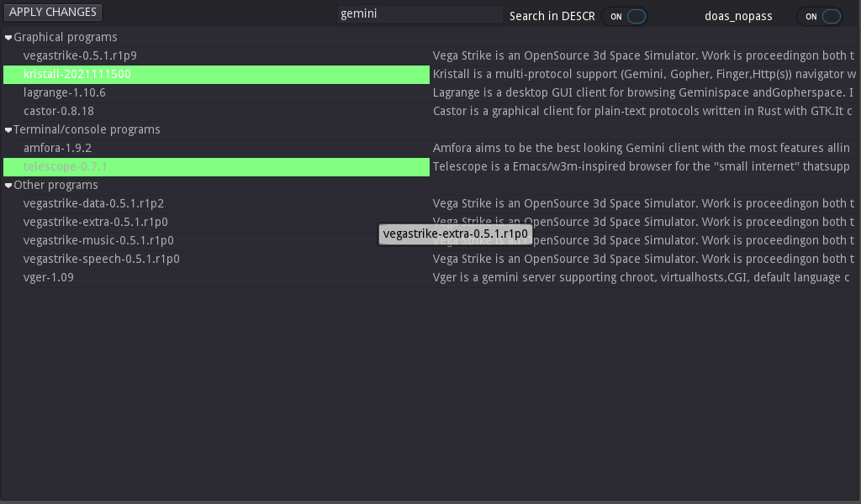Viewport: 861px width, 504px height.
Task: Choose the vegastrike-music-0.5.1.r1p0 package
Action: pyautogui.click(x=98, y=241)
